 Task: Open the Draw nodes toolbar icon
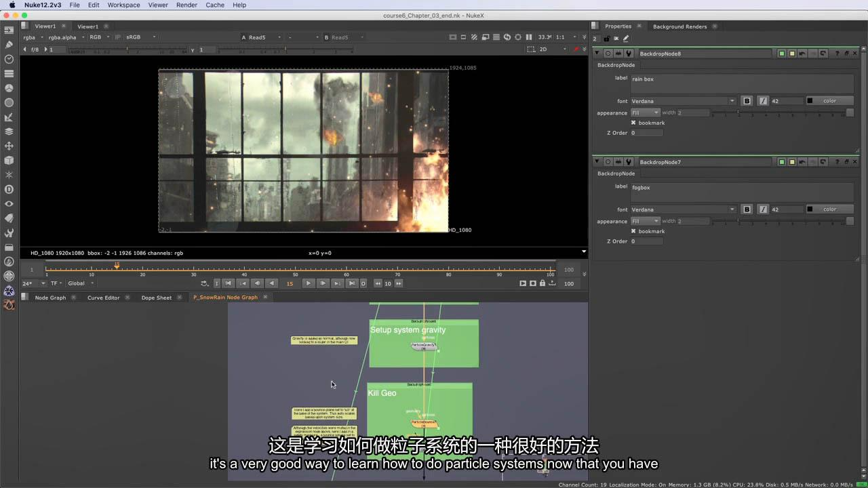[x=9, y=44]
